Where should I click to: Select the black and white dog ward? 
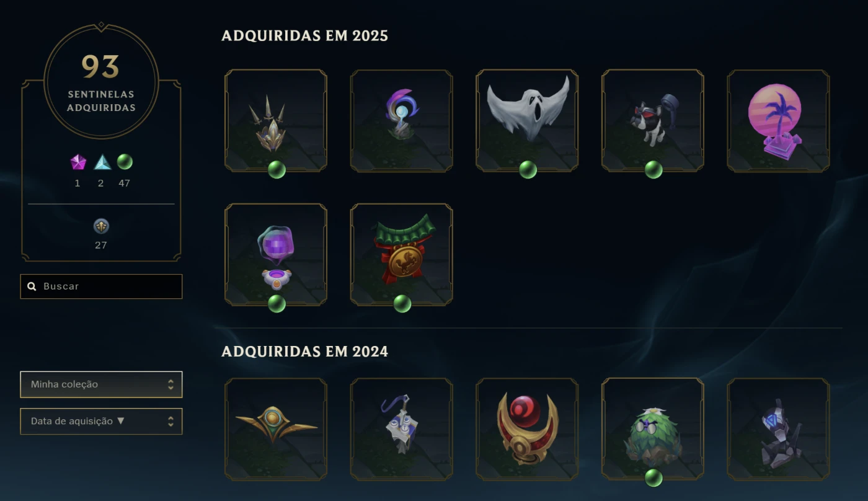click(653, 120)
